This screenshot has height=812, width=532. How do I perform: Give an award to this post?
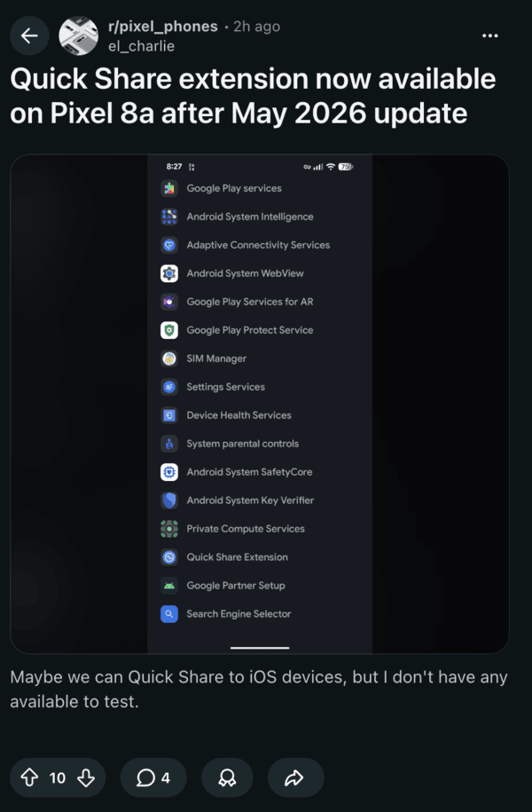pos(227,777)
